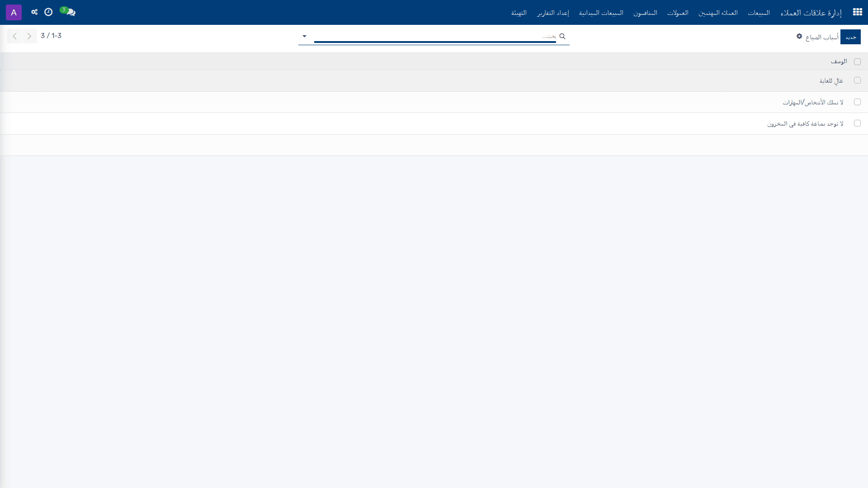Open user avatar A menu
Screen dimensions: 868x488
[x=14, y=12]
